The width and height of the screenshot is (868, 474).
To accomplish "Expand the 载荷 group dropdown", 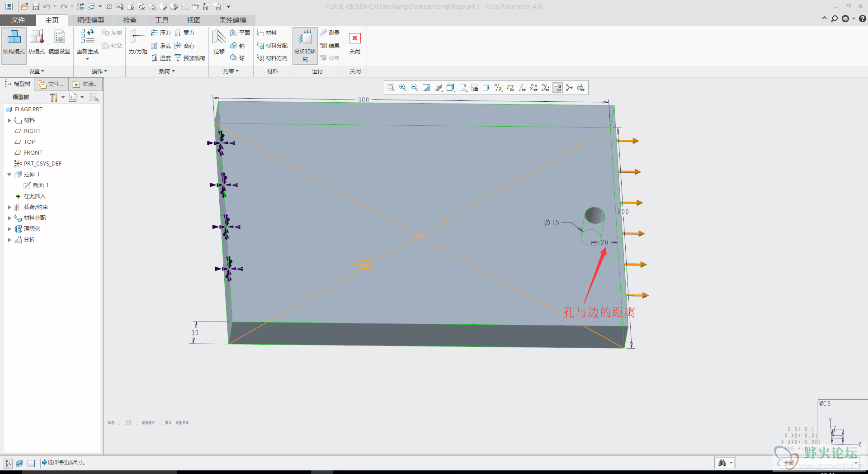I will [x=167, y=71].
